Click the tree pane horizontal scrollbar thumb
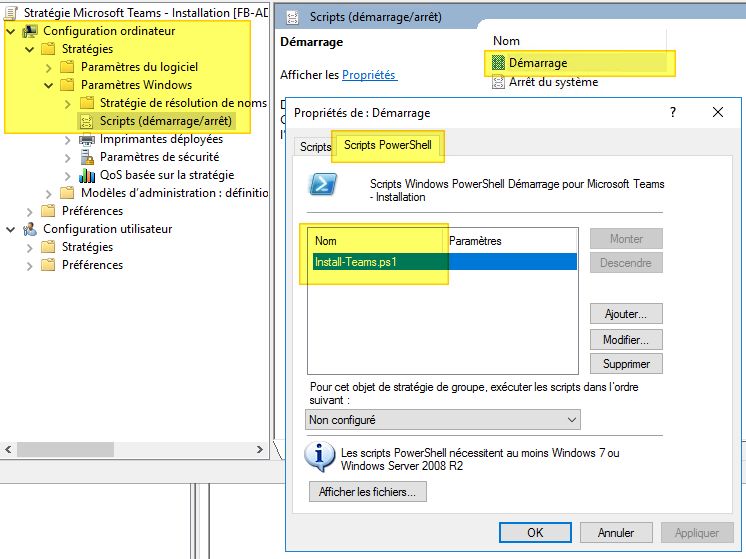 tap(65, 450)
